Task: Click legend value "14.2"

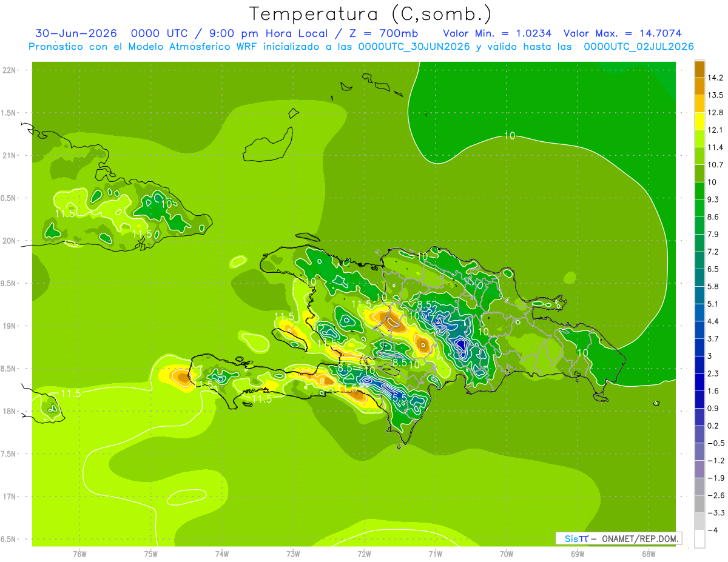Action: 715,78
